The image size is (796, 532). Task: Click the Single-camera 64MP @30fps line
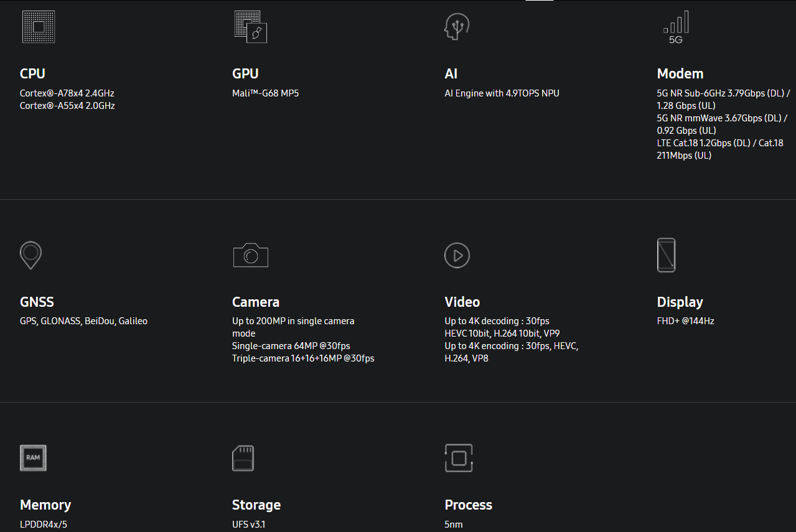point(291,346)
